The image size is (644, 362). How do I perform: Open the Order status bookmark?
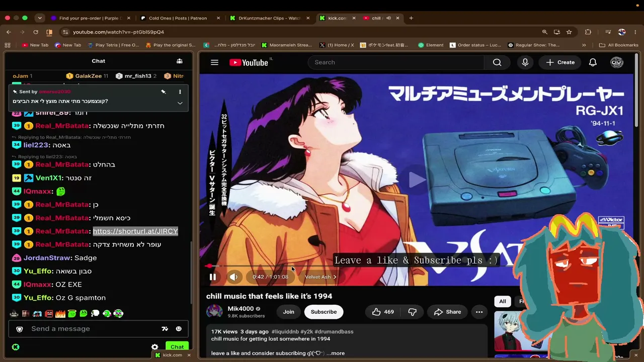coord(475,45)
